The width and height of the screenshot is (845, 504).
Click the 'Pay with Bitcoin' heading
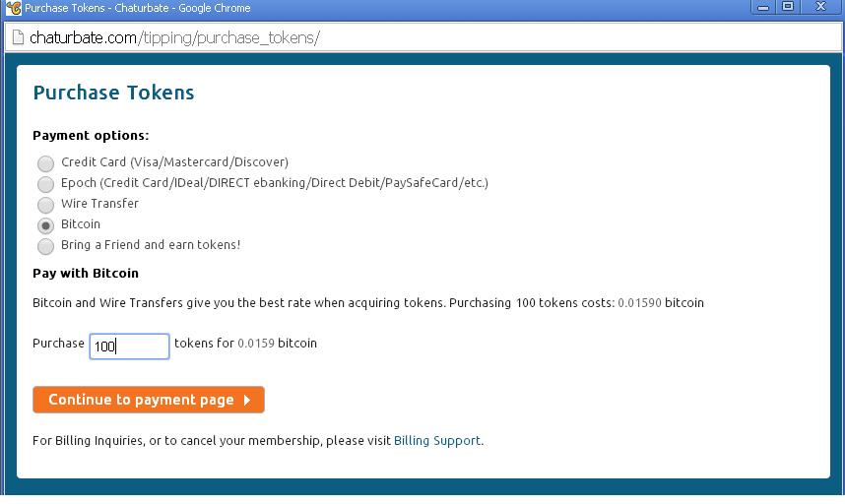(x=86, y=273)
